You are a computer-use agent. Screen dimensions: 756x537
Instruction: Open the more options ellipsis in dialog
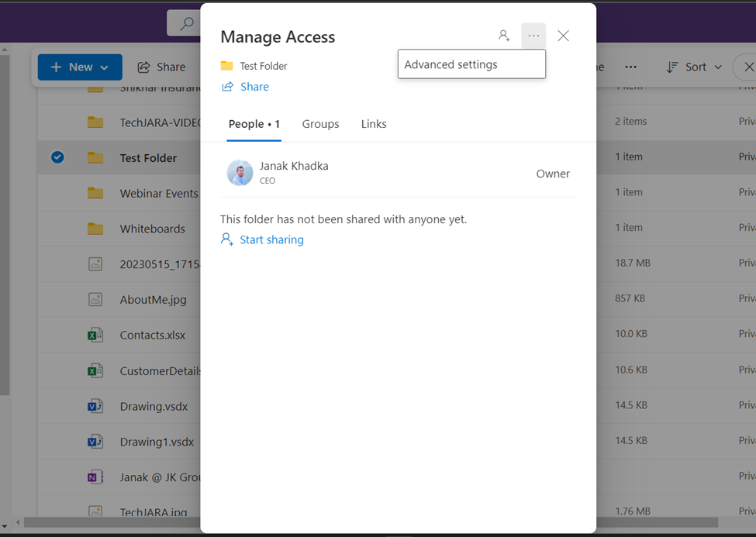[533, 36]
